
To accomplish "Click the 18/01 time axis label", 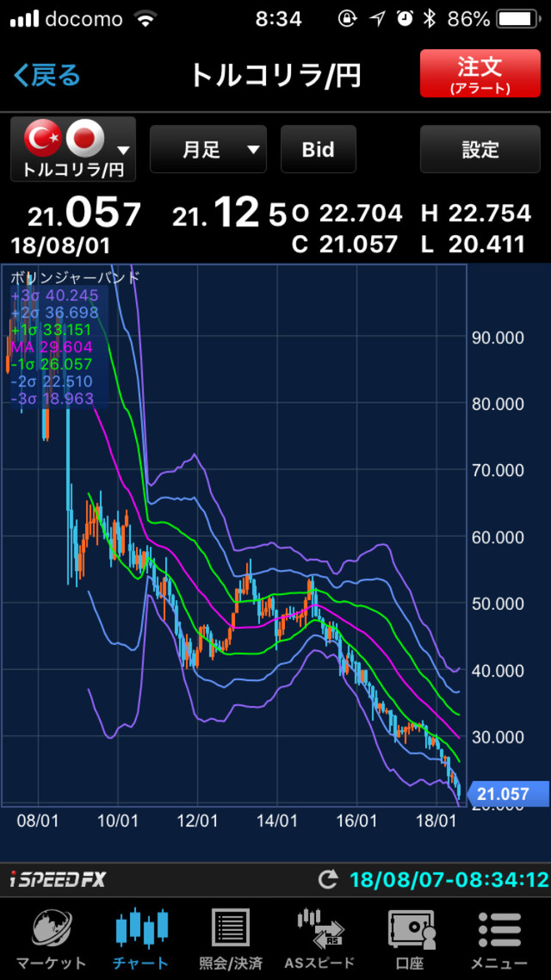I will coord(436,820).
